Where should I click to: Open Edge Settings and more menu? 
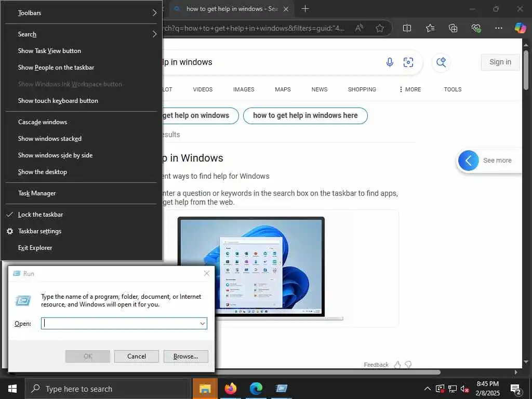click(x=499, y=28)
